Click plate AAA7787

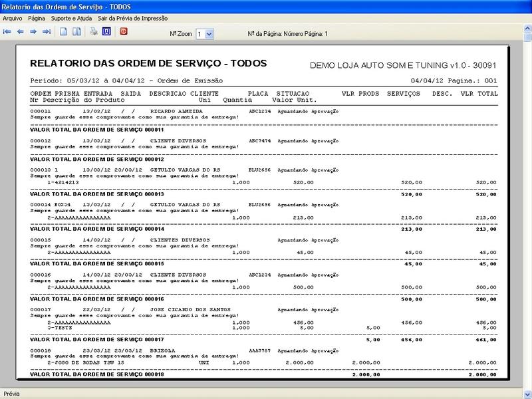pyautogui.click(x=259, y=350)
